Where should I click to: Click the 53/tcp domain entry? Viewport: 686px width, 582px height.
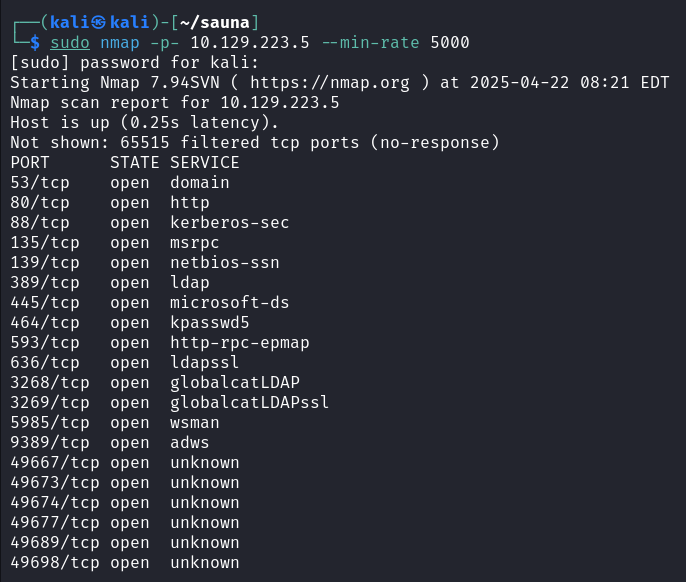(x=120, y=183)
